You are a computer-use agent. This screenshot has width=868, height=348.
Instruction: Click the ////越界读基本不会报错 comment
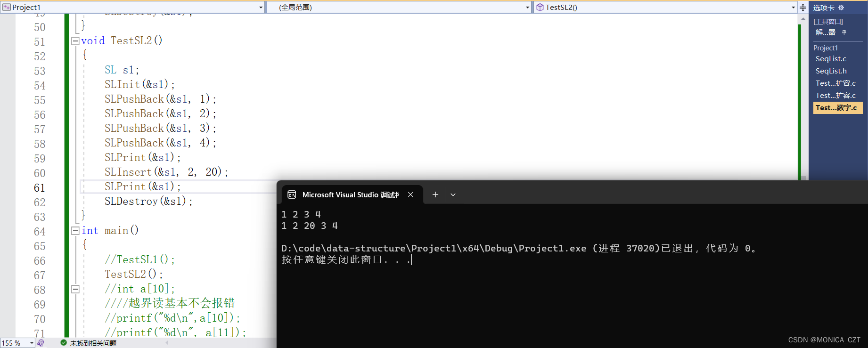pyautogui.click(x=170, y=303)
